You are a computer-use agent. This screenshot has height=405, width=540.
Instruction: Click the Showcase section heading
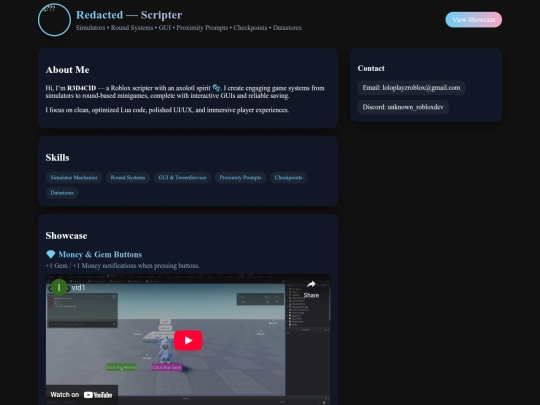[x=66, y=236]
